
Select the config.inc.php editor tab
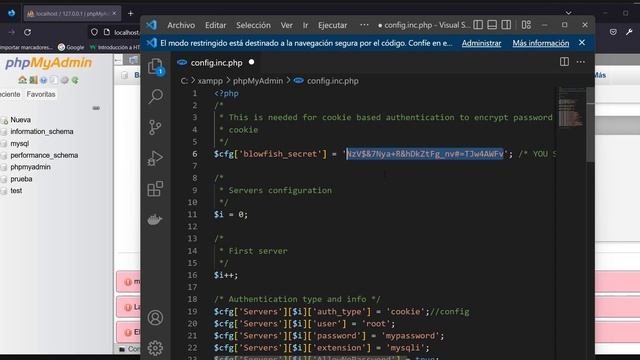click(216, 62)
